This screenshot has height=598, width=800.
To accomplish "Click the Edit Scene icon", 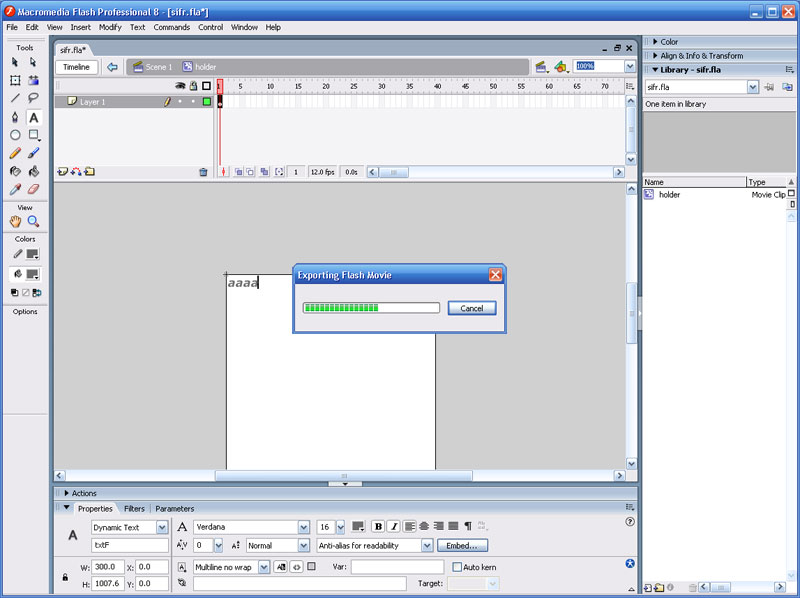I will point(541,67).
